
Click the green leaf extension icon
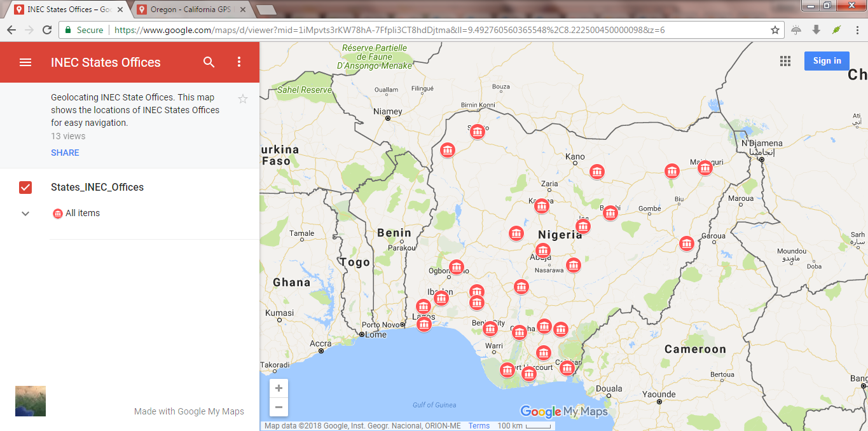coord(836,30)
